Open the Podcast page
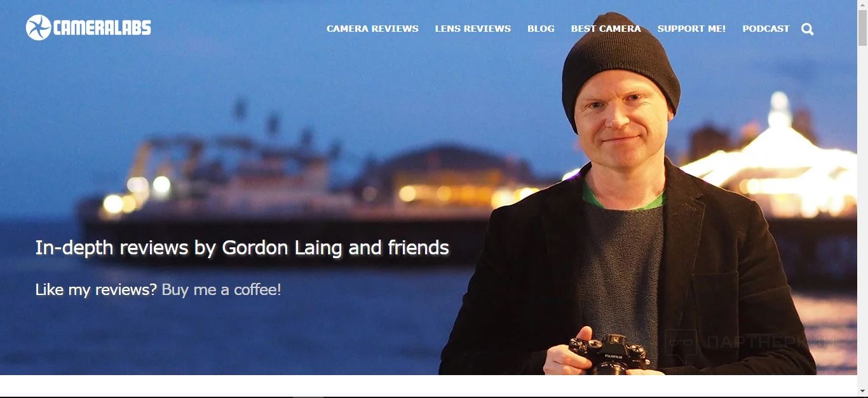This screenshot has height=398, width=868. [766, 29]
